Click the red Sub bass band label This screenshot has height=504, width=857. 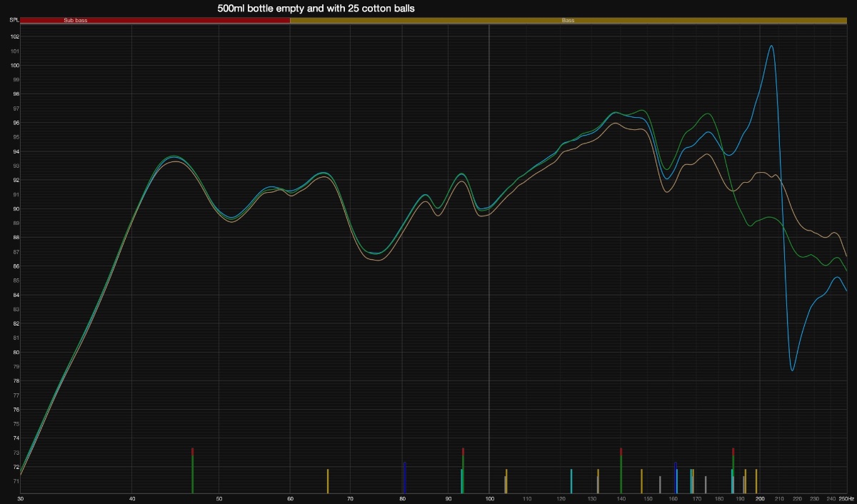76,21
